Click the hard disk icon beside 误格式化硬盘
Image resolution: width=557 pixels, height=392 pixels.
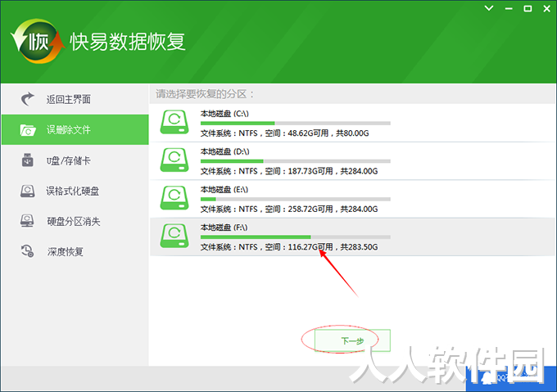(27, 191)
